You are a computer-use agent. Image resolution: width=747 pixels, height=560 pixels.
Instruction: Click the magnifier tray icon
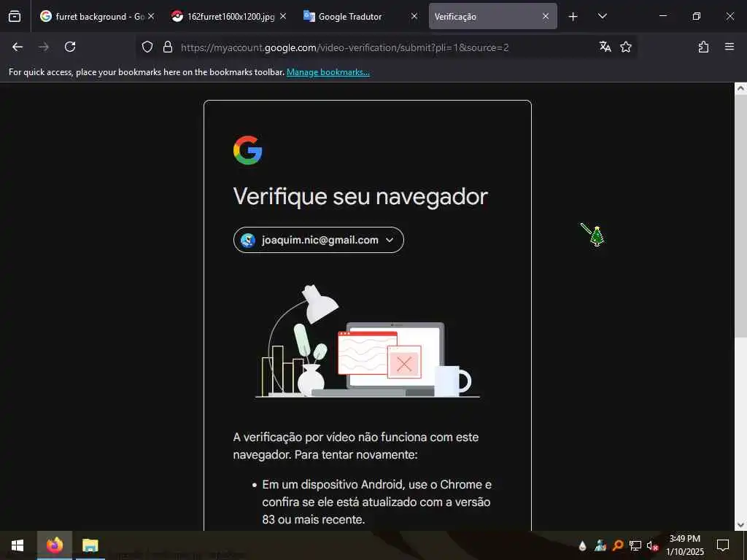pos(618,545)
